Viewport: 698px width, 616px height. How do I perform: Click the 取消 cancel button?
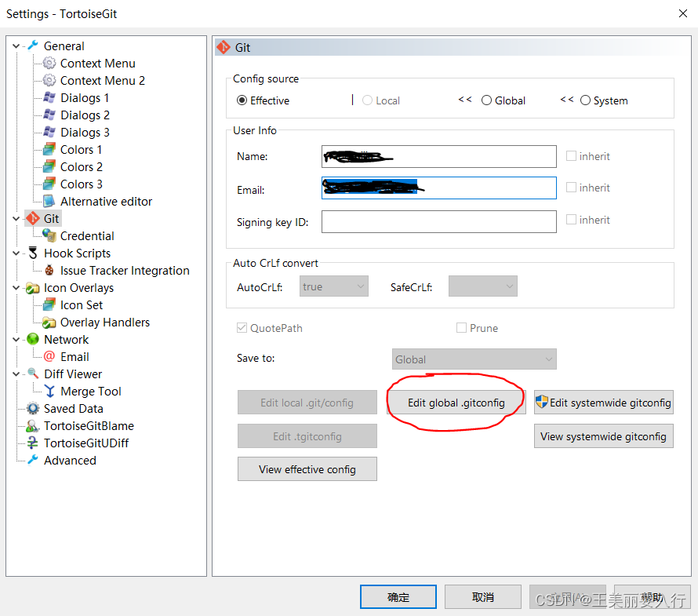(483, 597)
